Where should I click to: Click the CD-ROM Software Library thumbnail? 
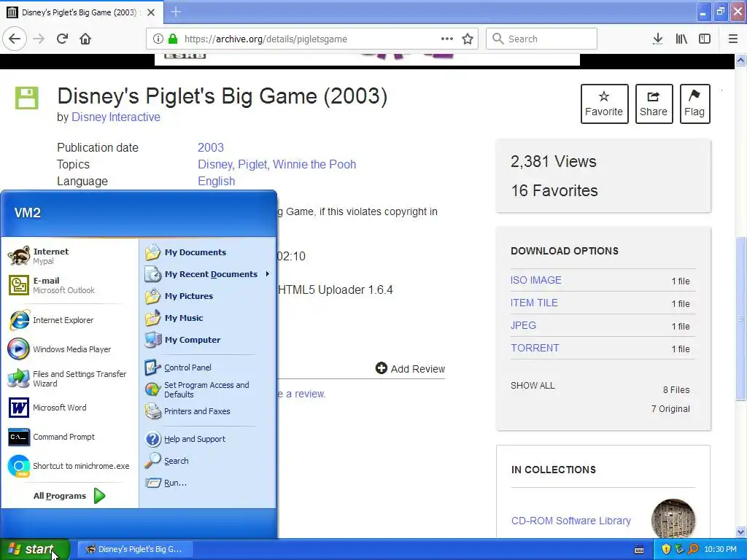673,519
